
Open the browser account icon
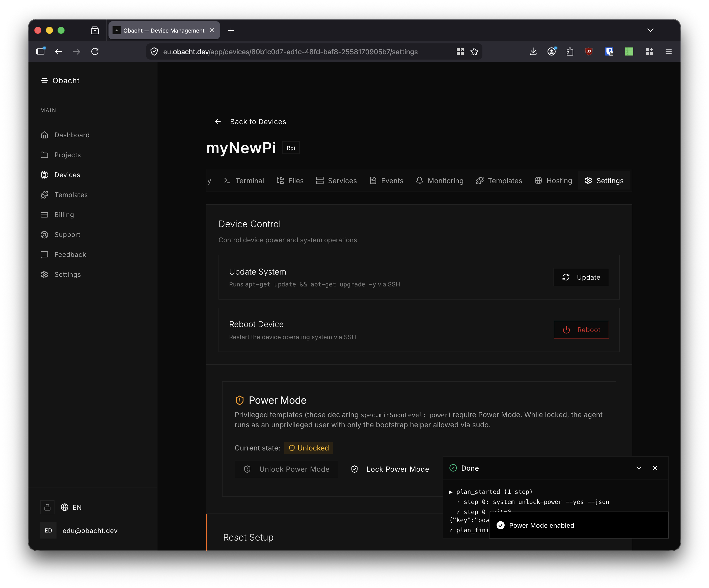click(x=552, y=51)
